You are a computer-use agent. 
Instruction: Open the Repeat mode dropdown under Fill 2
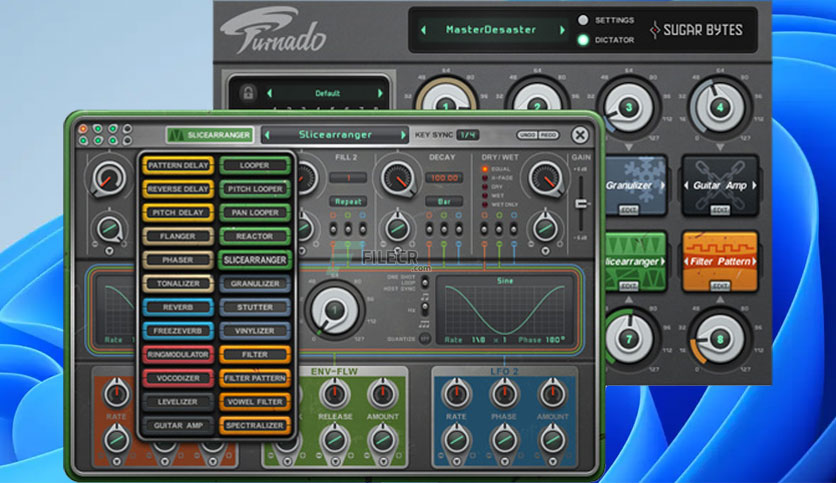[348, 201]
